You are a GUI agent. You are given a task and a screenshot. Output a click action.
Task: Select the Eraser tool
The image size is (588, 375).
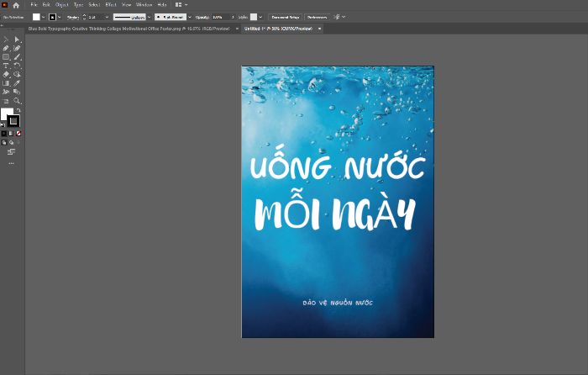pyautogui.click(x=6, y=74)
